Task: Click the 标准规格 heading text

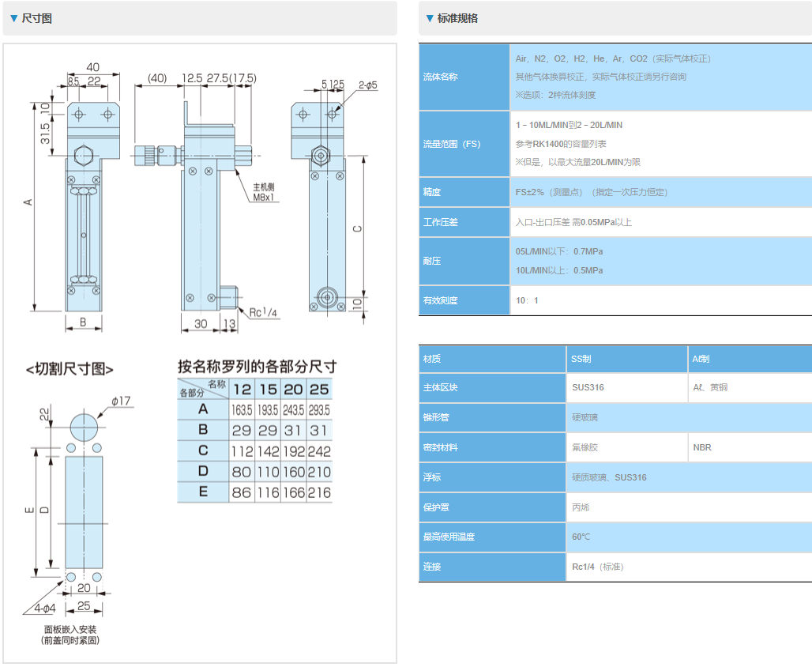Action: (458, 19)
